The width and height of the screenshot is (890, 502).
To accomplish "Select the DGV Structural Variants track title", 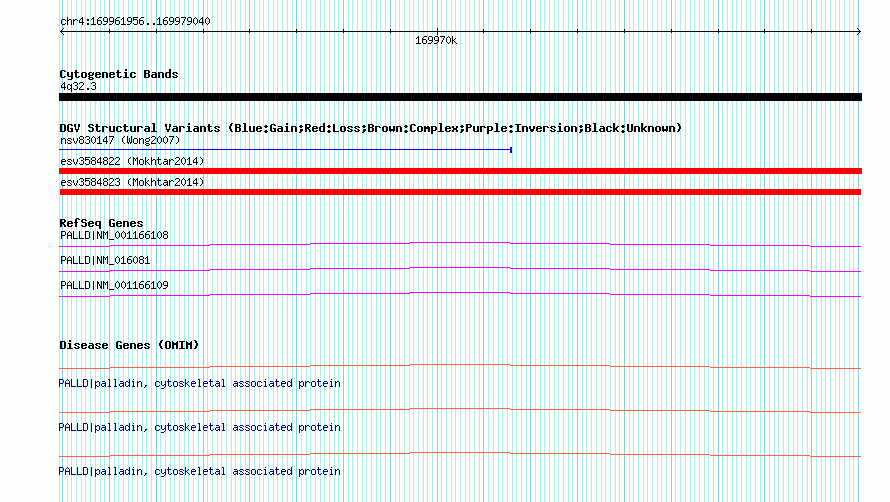I will coord(371,128).
